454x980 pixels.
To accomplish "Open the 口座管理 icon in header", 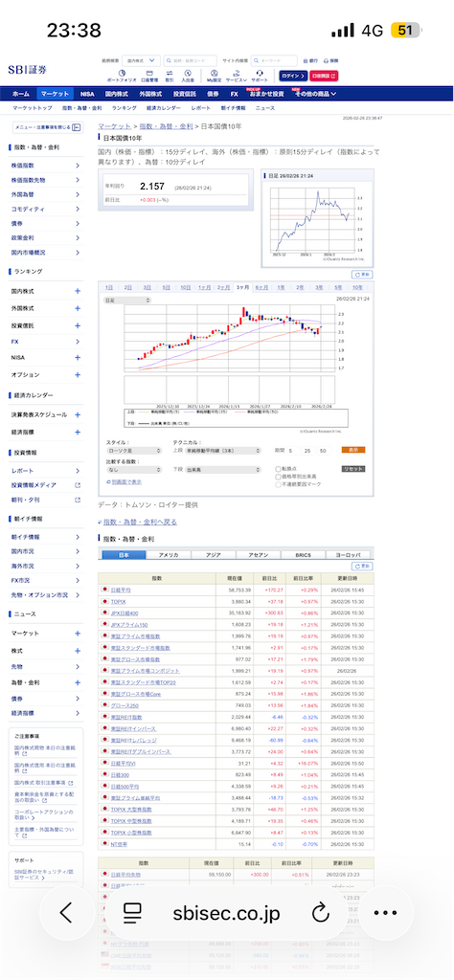I will point(149,76).
